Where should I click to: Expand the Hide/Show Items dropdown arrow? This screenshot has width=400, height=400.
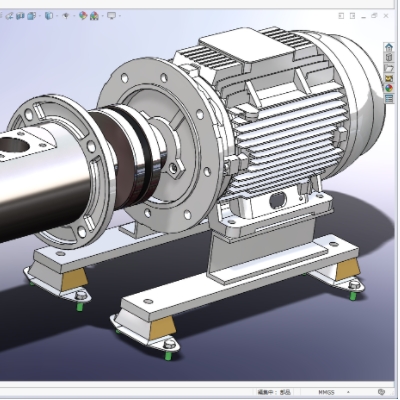coord(73,16)
